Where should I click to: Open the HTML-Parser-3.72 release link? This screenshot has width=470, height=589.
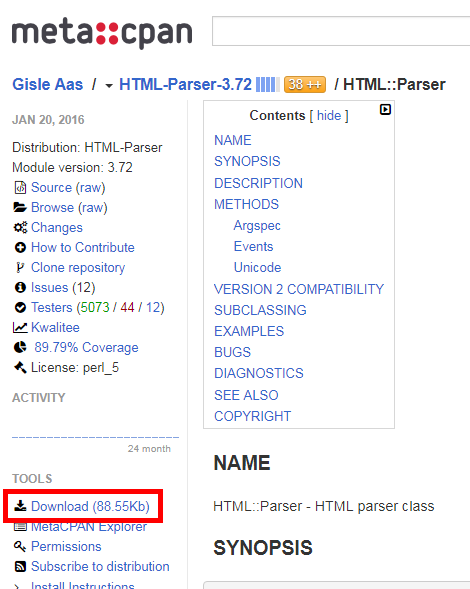185,85
